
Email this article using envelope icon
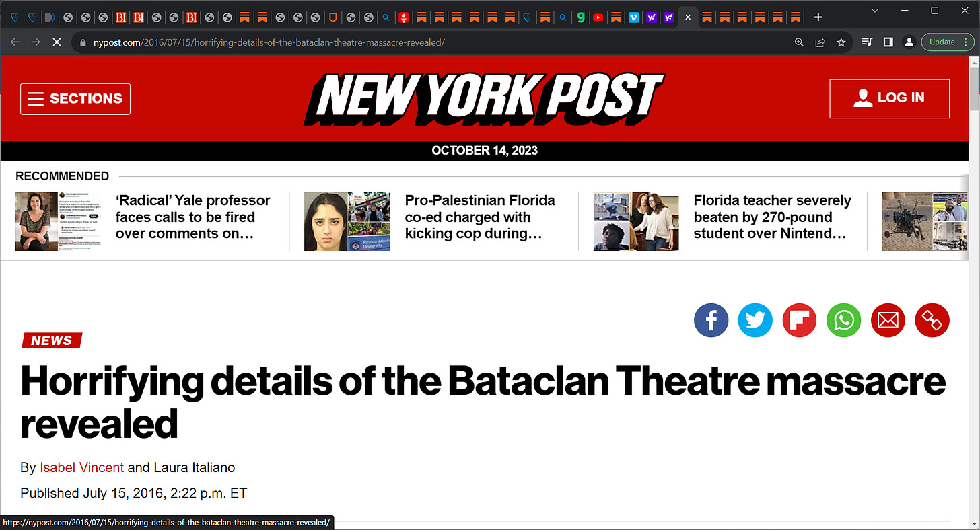click(888, 320)
